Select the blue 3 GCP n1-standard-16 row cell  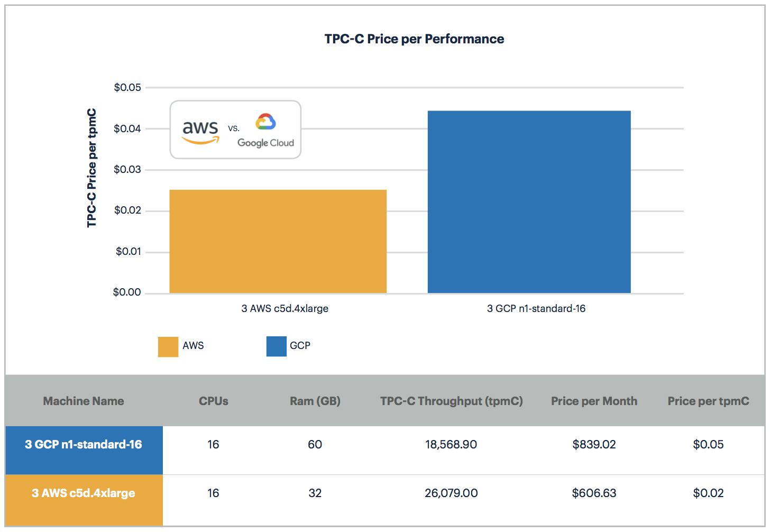(x=84, y=450)
